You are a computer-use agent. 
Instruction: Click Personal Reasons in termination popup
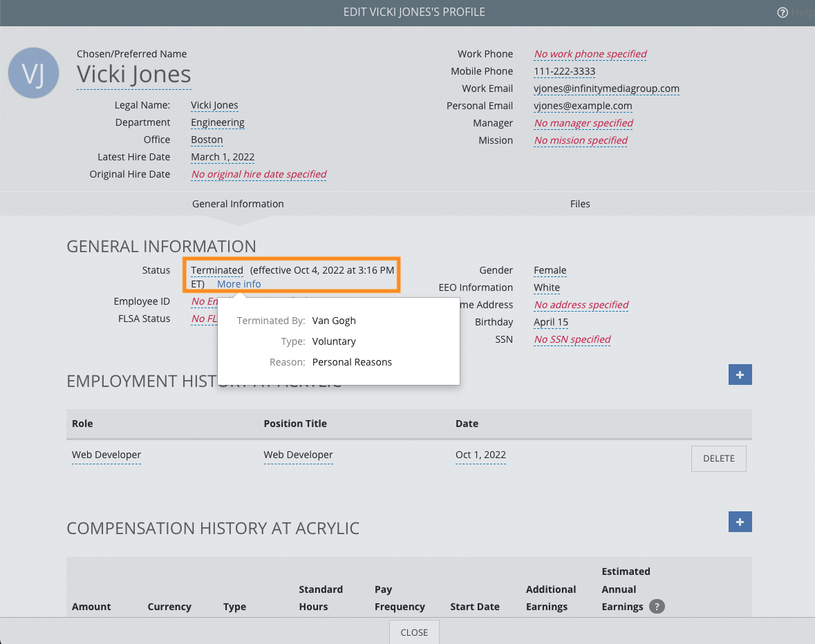click(352, 362)
